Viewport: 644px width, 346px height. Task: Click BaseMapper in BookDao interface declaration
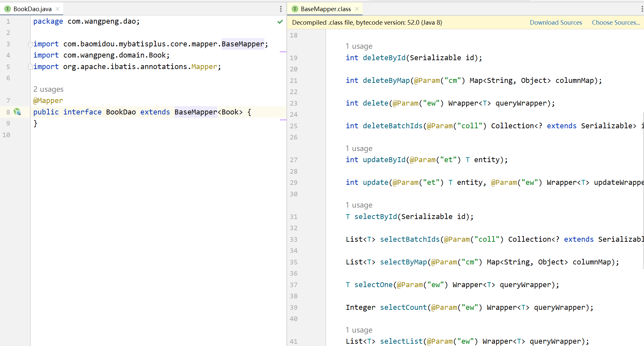click(196, 112)
